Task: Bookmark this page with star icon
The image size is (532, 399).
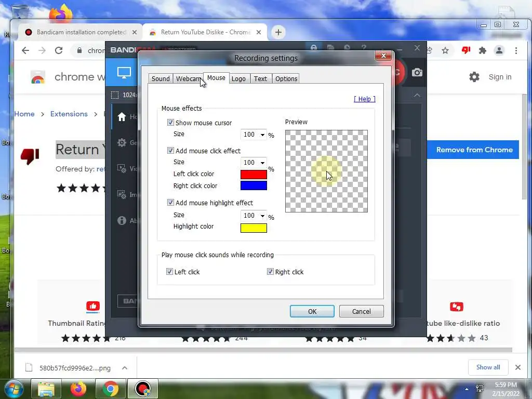Action: [x=445, y=50]
